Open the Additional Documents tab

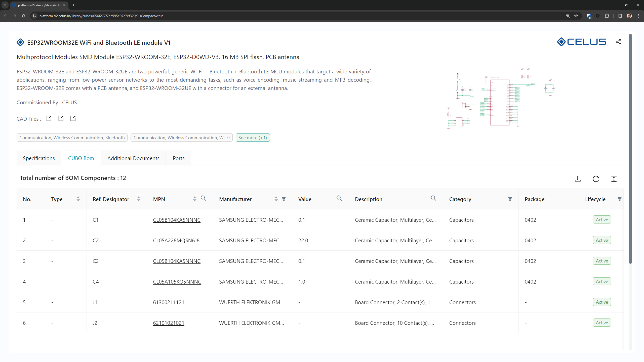[133, 158]
